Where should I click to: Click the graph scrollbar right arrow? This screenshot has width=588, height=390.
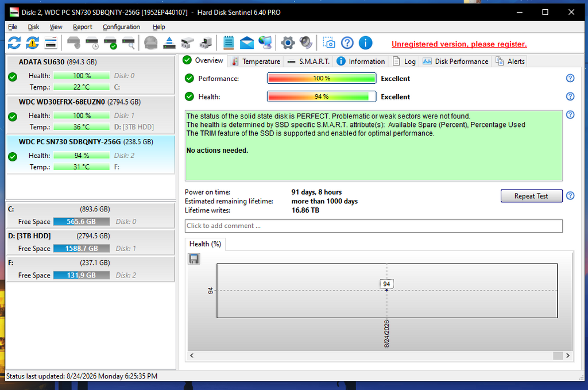pos(568,356)
